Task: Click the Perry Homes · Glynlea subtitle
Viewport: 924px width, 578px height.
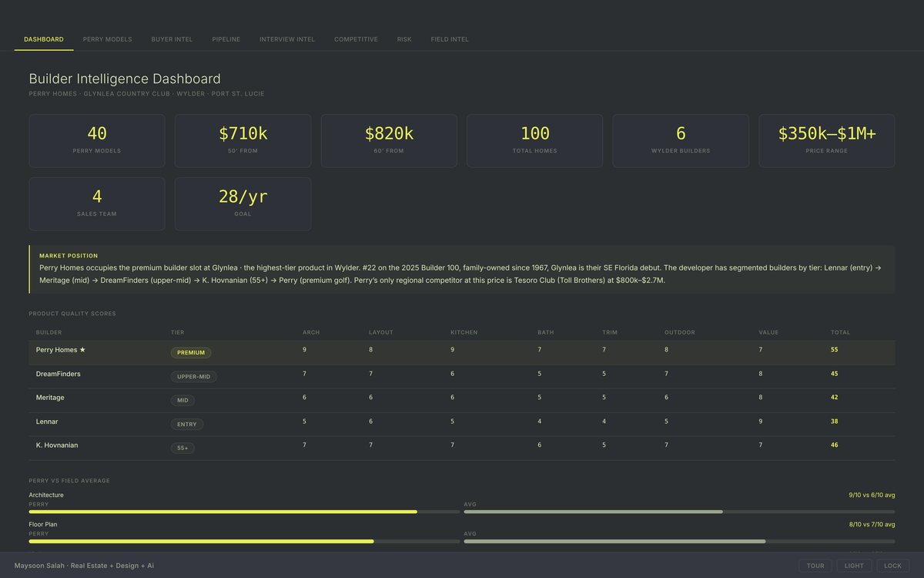Action: [146, 94]
